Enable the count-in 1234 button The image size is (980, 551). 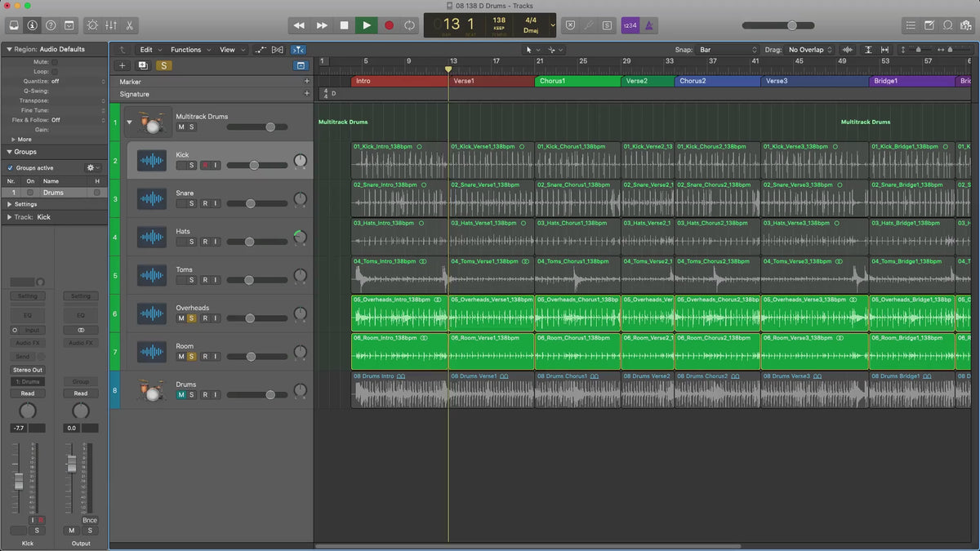(x=630, y=25)
